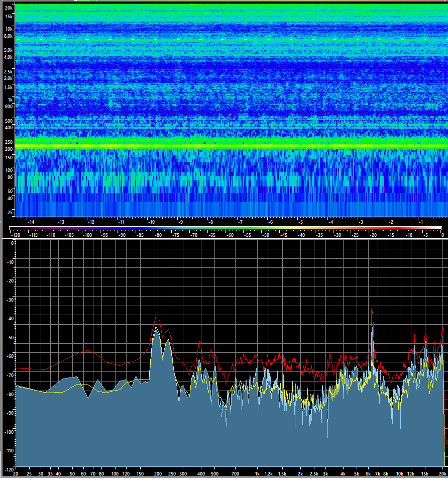Click -65 on the color scale legend
Image resolution: width=448 pixels, height=478 pixels.
tap(211, 235)
